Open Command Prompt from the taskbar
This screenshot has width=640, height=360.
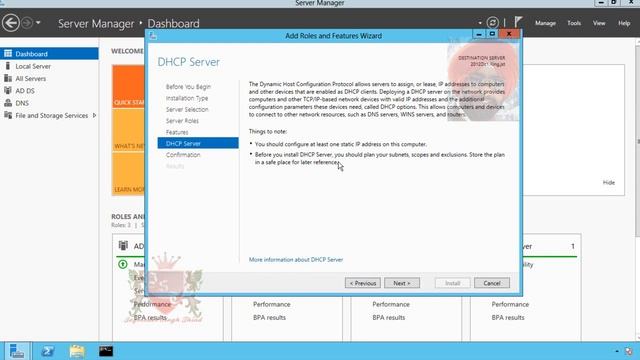tap(106, 351)
